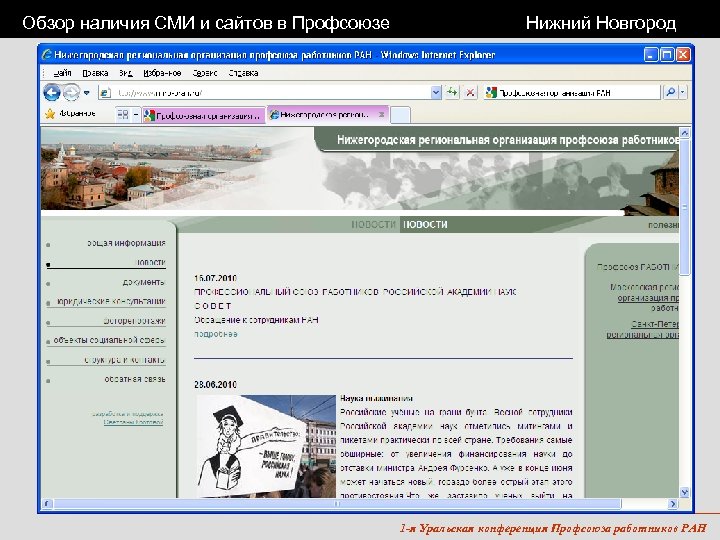Open юридические консультации sidebar link

[111, 301]
